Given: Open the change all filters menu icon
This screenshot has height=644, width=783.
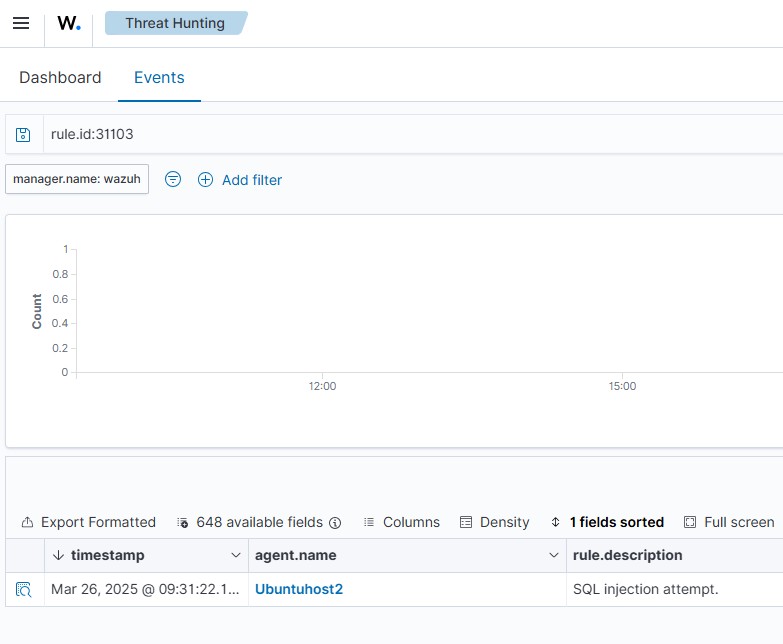Looking at the screenshot, I should pos(173,179).
